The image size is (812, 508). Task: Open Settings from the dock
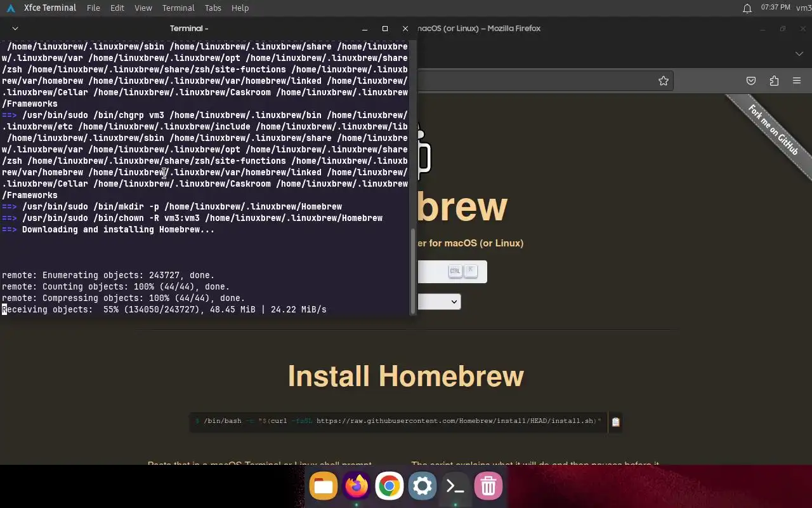(x=422, y=486)
